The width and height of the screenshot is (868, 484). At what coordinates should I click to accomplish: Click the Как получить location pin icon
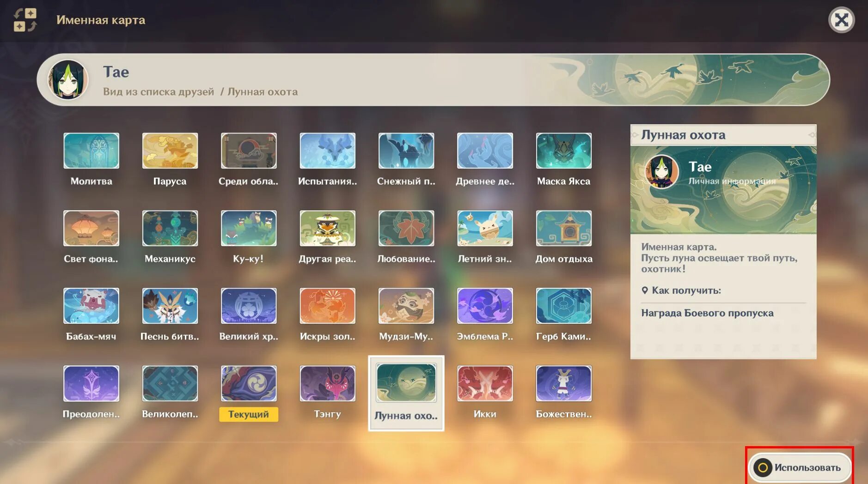coord(645,290)
